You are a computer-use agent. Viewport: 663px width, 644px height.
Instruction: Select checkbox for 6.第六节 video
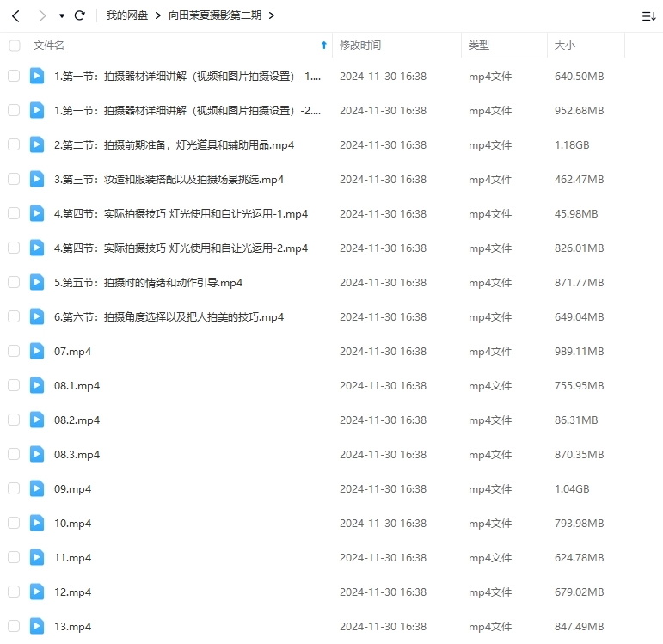coord(14,316)
